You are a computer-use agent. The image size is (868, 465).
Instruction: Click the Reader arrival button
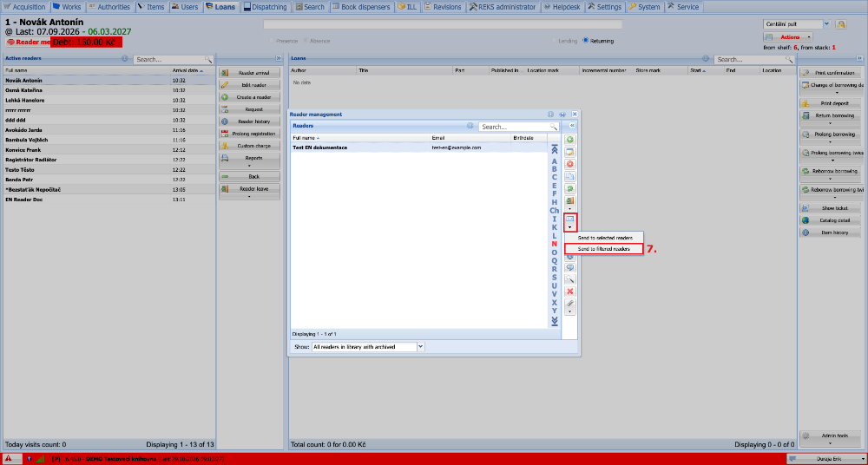[249, 73]
